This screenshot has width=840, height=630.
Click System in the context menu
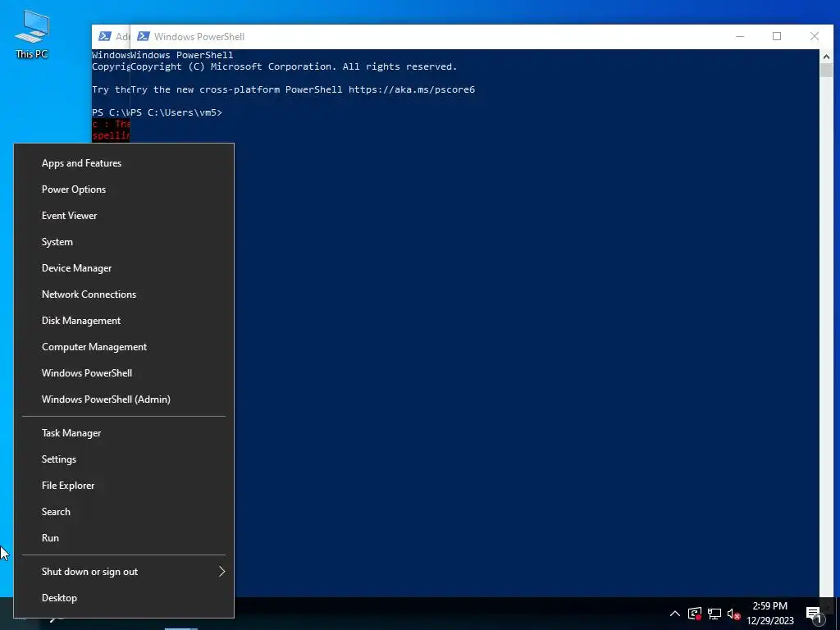124,242
